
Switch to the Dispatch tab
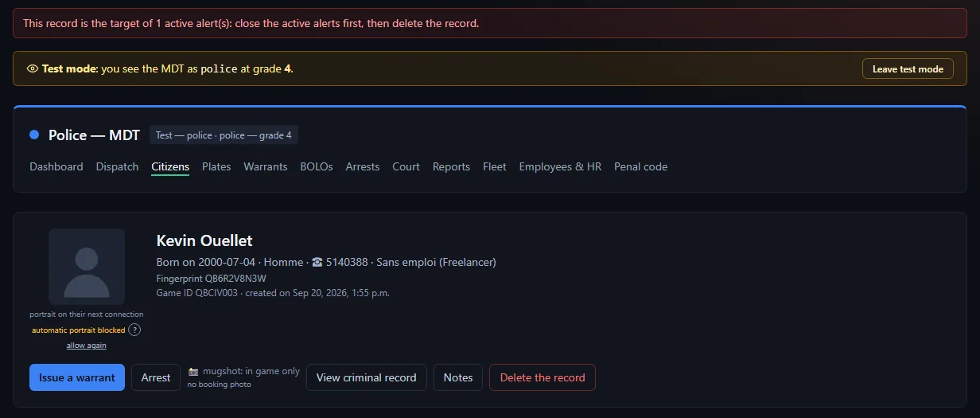(x=118, y=166)
